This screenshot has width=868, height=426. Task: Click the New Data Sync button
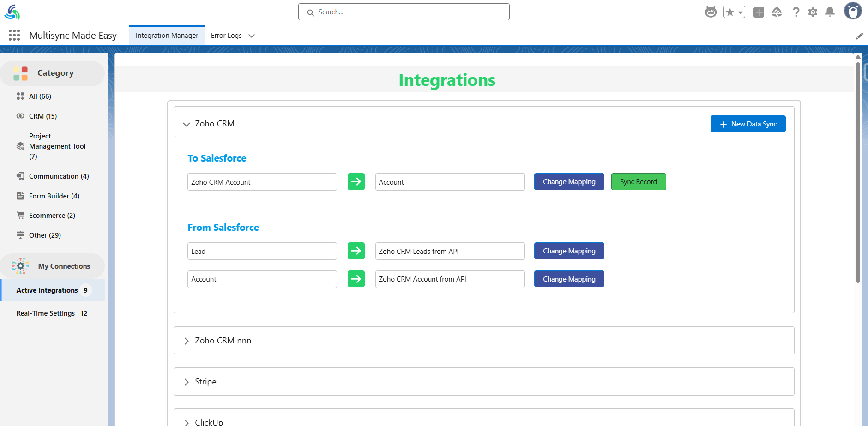747,124
